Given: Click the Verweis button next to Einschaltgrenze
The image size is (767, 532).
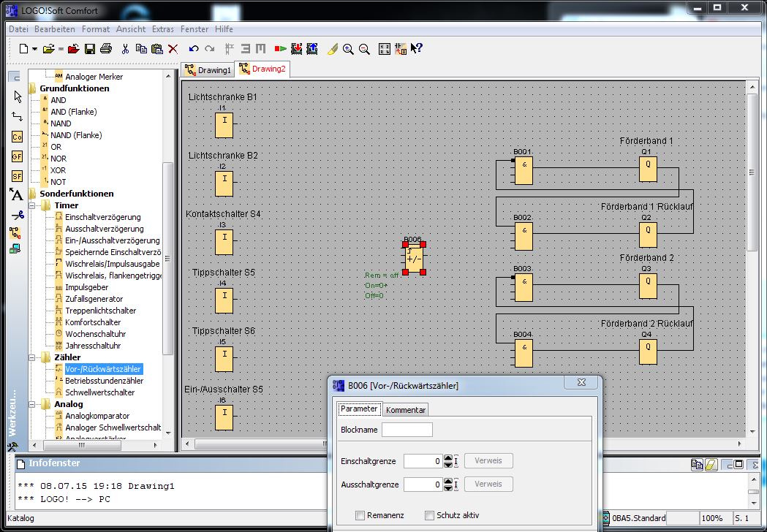Looking at the screenshot, I should point(488,461).
